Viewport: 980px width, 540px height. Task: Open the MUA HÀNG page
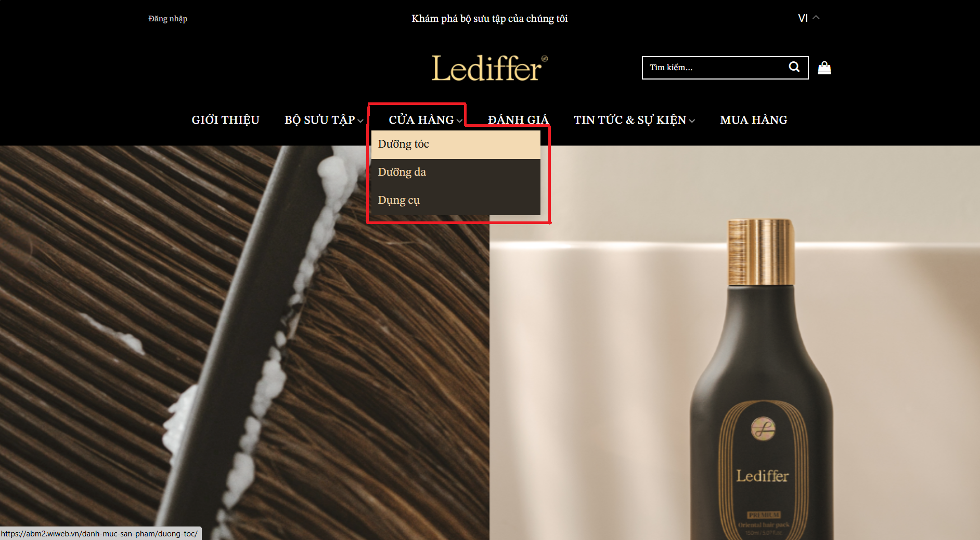coord(754,120)
